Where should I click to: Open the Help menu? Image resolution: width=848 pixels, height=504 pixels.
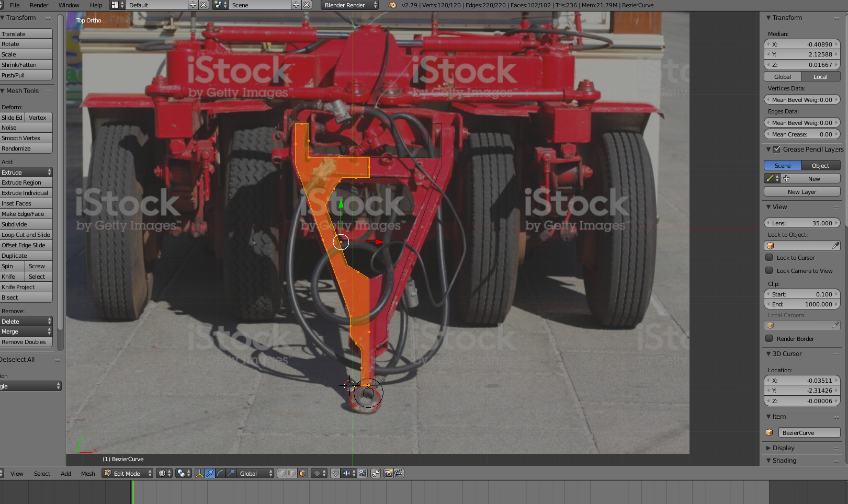click(96, 5)
